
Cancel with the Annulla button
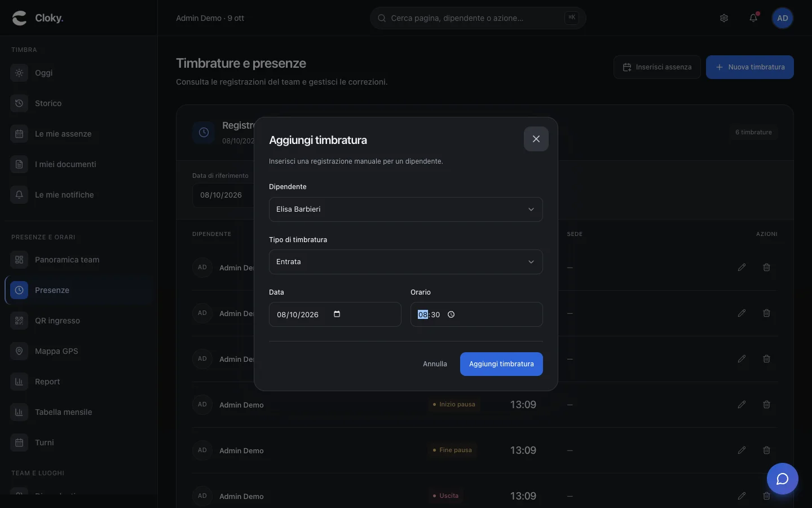435,364
